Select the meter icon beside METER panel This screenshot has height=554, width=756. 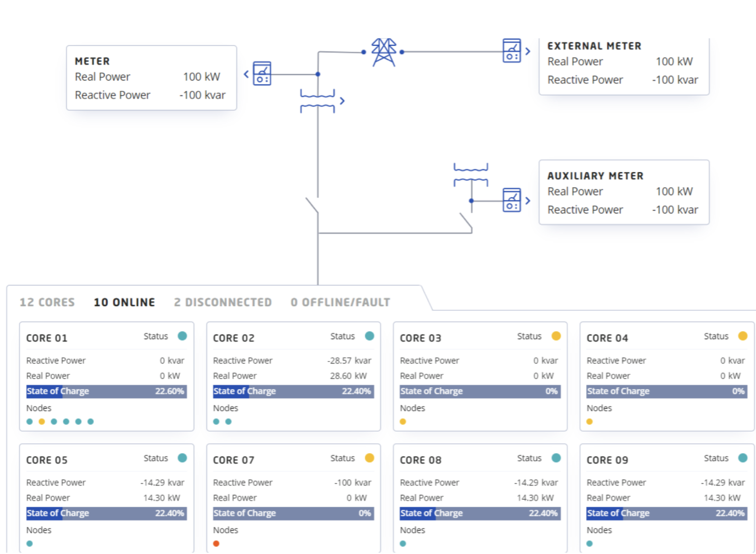(262, 74)
